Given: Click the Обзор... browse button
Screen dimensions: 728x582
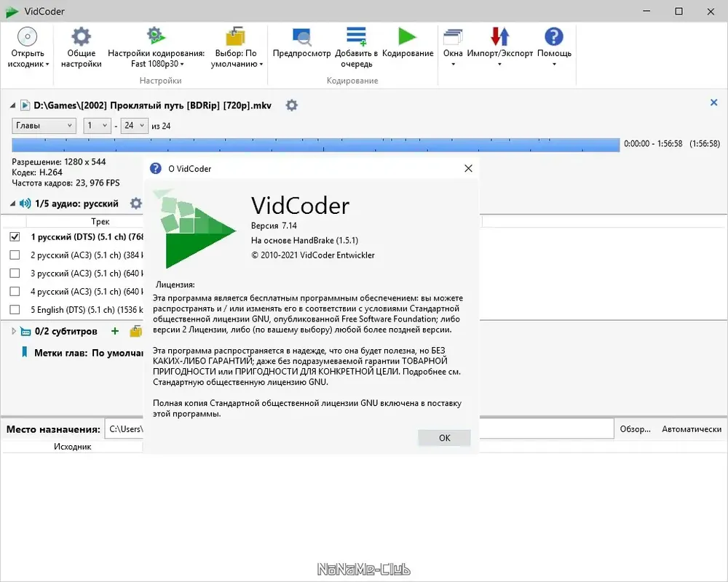Looking at the screenshot, I should pos(635,428).
